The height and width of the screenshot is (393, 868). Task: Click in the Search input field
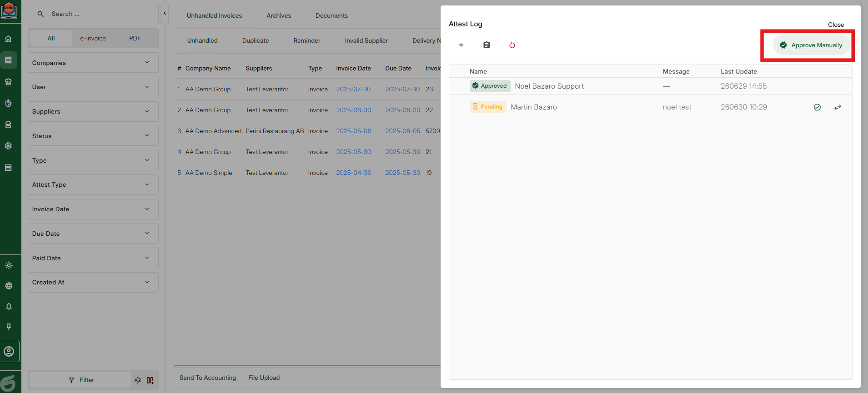coord(93,14)
